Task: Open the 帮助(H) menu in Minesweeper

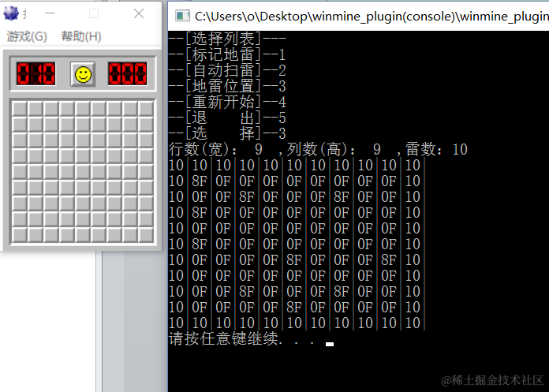Action: (81, 36)
